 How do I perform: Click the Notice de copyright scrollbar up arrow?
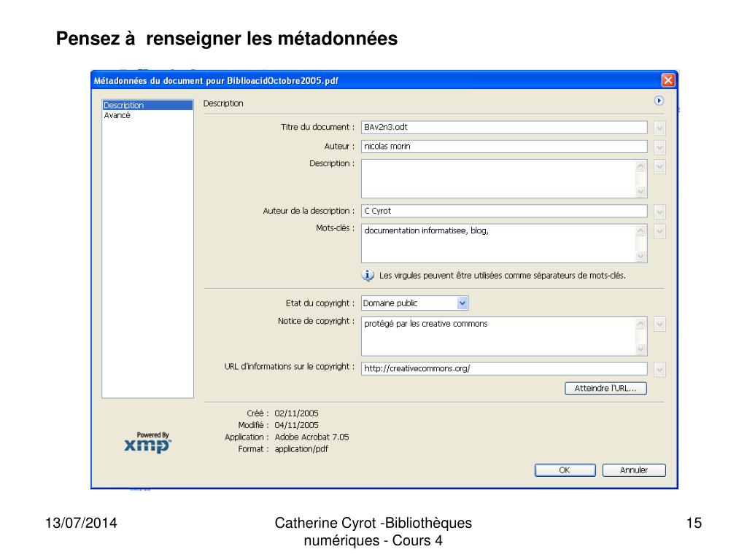[x=640, y=323]
